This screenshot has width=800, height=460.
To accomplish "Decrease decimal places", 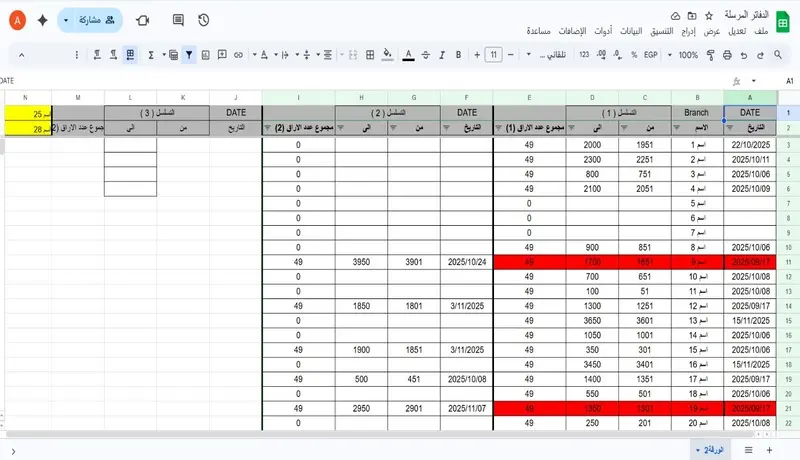I will [x=617, y=55].
